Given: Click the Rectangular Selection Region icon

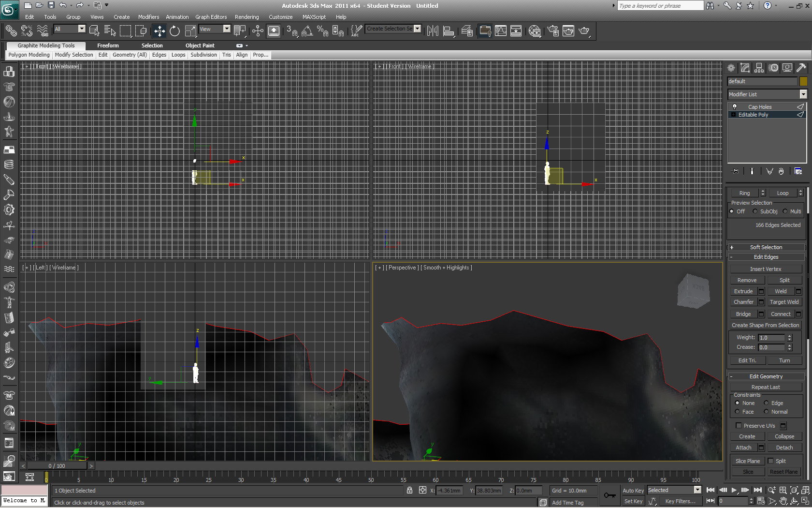Looking at the screenshot, I should pos(126,31).
